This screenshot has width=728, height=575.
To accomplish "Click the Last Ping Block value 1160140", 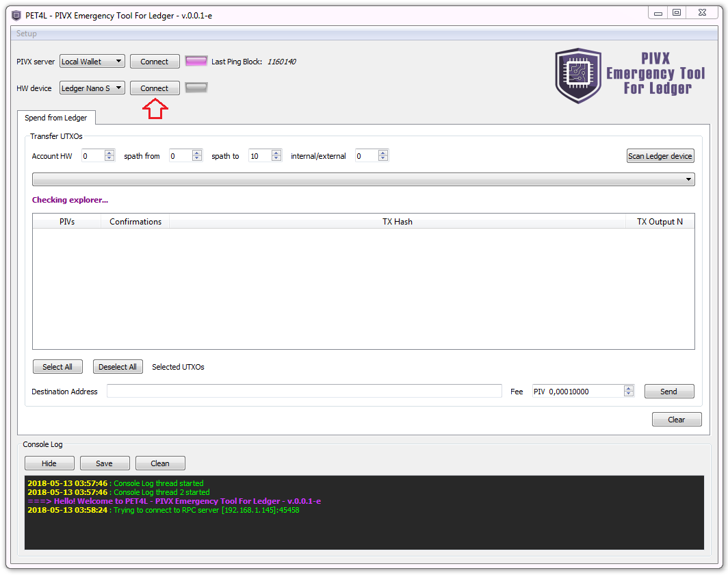I will [281, 62].
